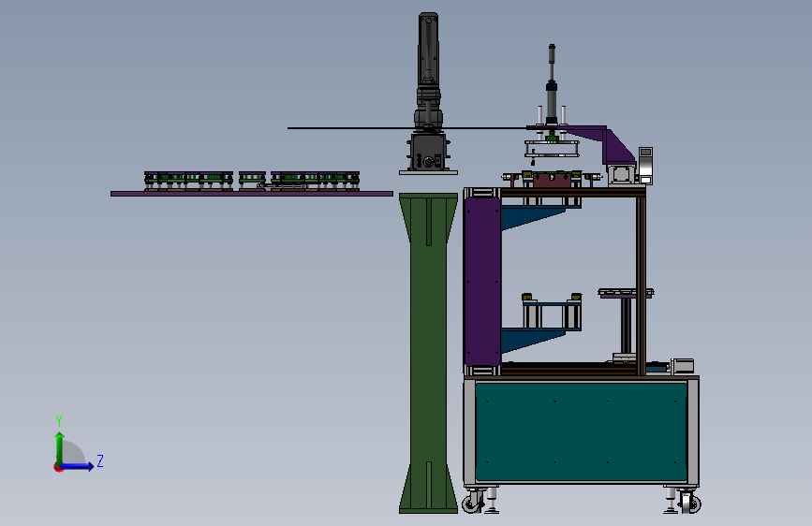Click the green Y axis arrow of the triad

tap(60, 447)
